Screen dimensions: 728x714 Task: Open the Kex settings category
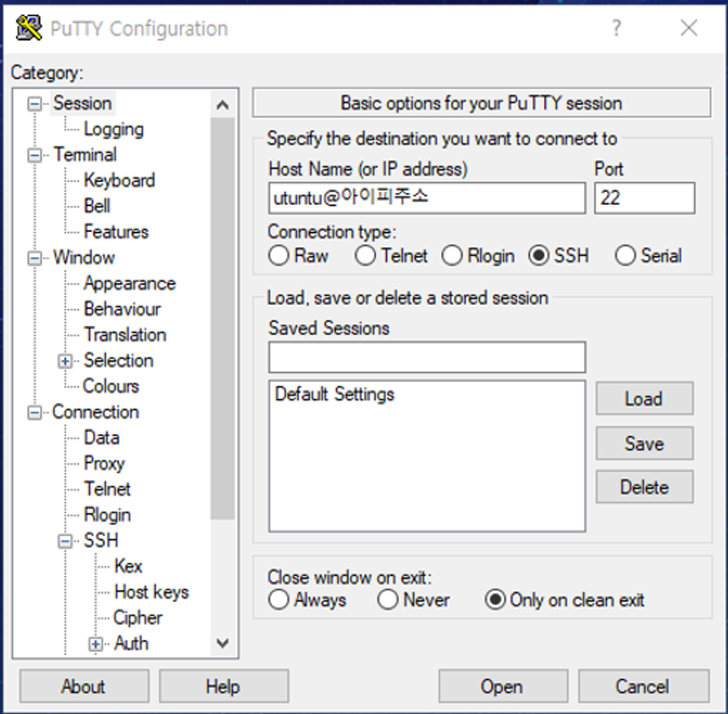(128, 567)
